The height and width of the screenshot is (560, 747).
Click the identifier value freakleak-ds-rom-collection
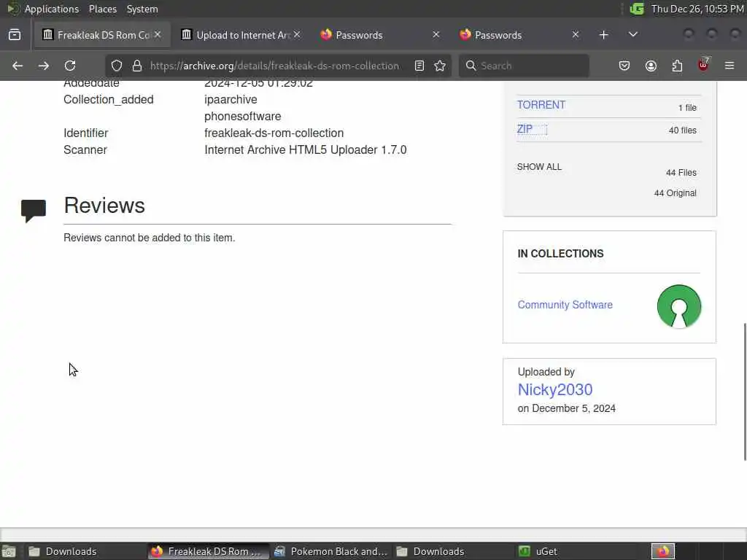pos(274,133)
